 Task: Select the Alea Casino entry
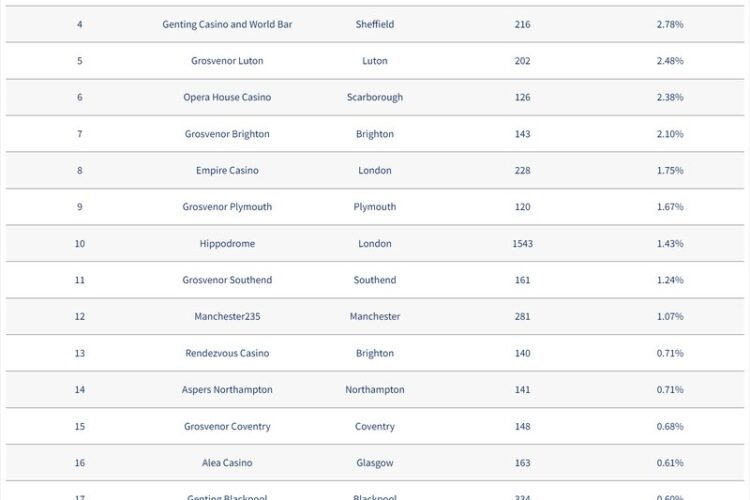[x=227, y=463]
